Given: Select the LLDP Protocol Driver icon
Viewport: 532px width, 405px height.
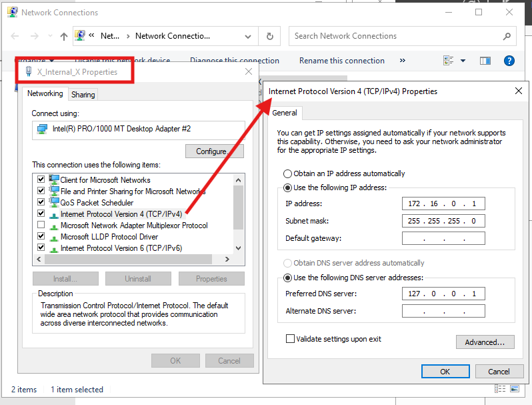Looking at the screenshot, I should [x=53, y=238].
